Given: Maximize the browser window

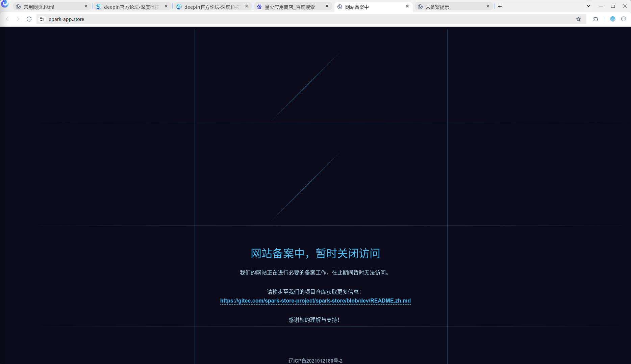Looking at the screenshot, I should coord(613,6).
